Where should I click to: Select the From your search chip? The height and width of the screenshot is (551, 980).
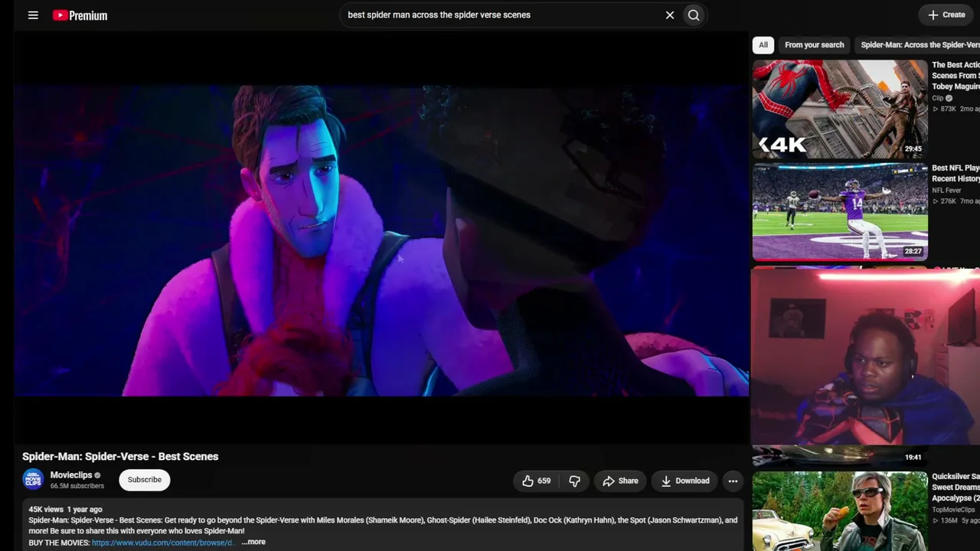coord(814,45)
